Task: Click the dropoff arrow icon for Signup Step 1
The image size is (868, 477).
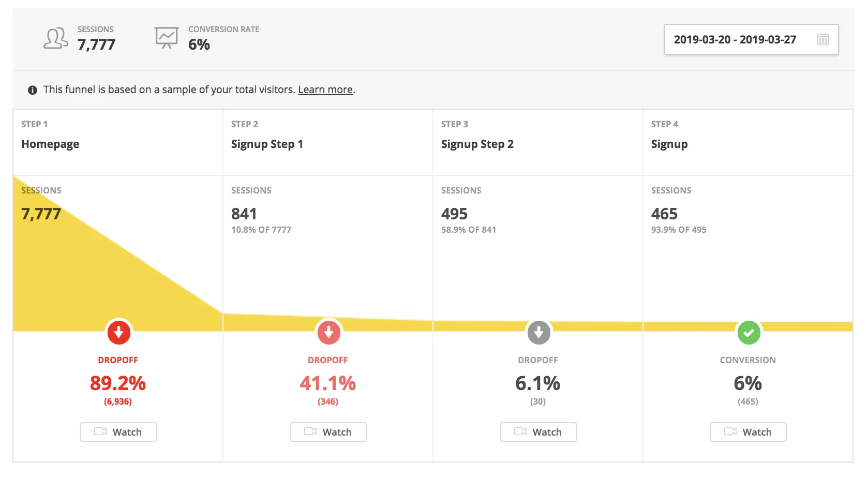Action: (x=328, y=333)
